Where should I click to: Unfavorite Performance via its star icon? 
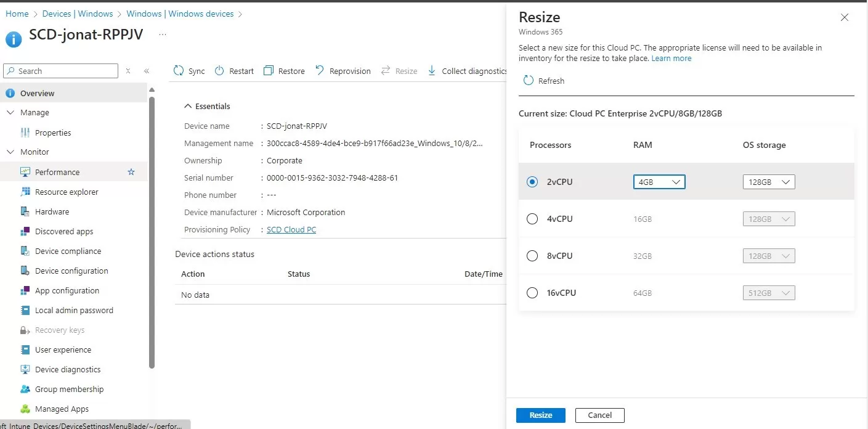pyautogui.click(x=131, y=172)
